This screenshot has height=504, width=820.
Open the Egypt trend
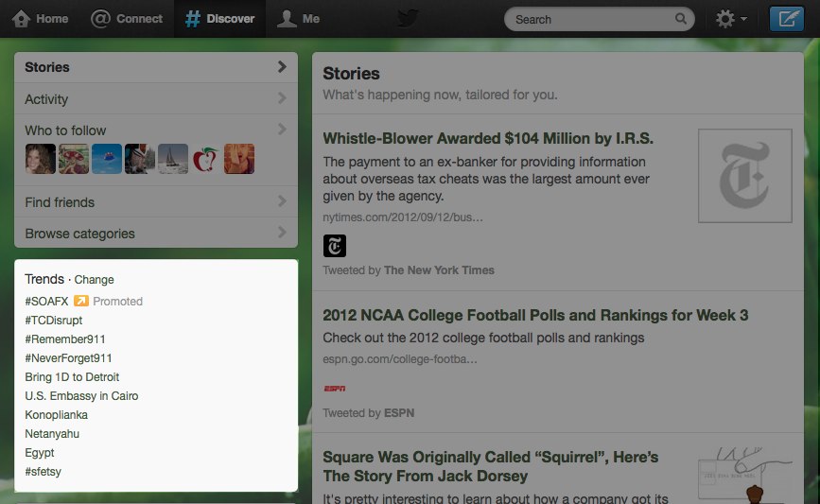click(x=40, y=453)
